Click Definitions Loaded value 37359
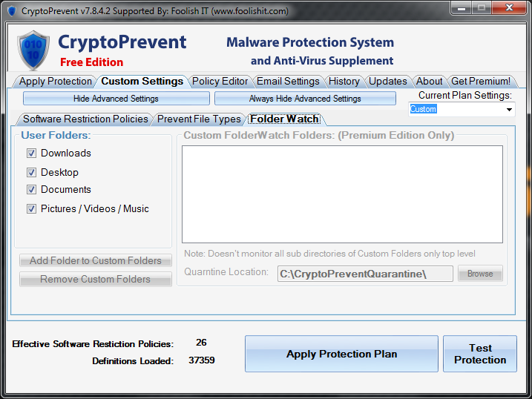The height and width of the screenshot is (399, 532). (202, 360)
